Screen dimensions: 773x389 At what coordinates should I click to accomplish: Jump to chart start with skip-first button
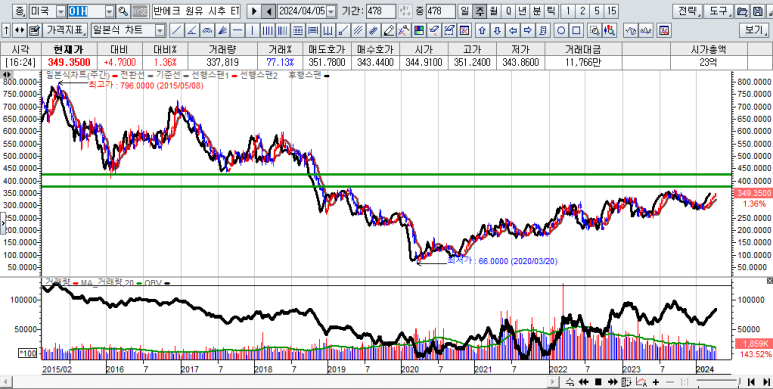coord(751,382)
